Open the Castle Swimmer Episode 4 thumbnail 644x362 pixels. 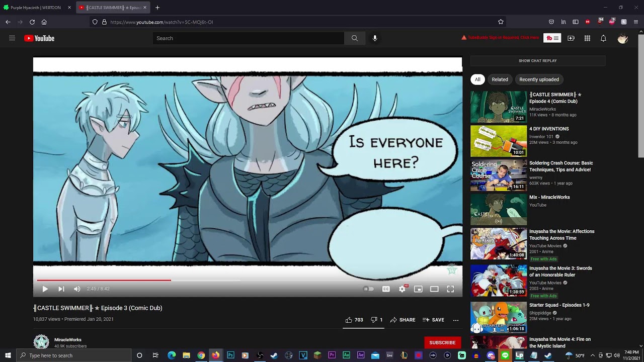coord(499,107)
